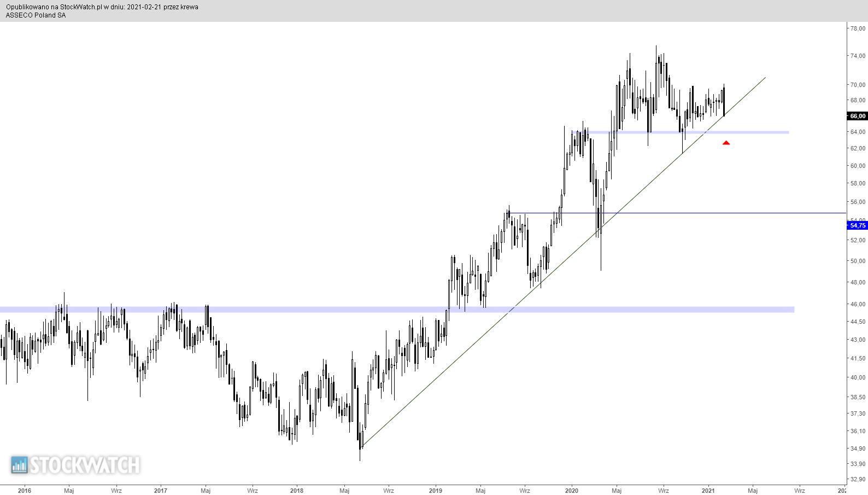Screen dimensions: 868x495
Task: Click the Wrz label between 2018 and 2019
Action: pos(389,491)
